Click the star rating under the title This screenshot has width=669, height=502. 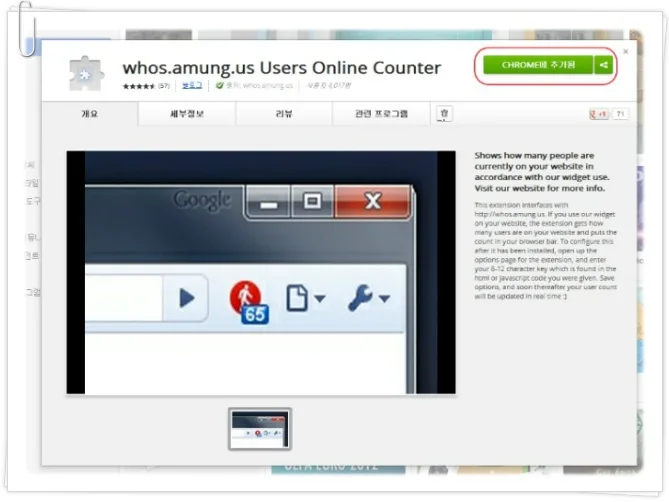tap(139, 86)
